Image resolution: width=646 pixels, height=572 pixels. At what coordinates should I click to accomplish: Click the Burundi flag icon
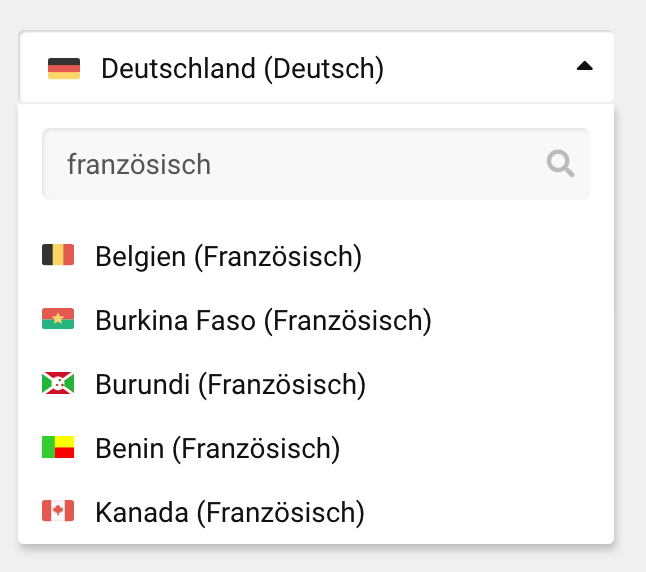coord(58,383)
